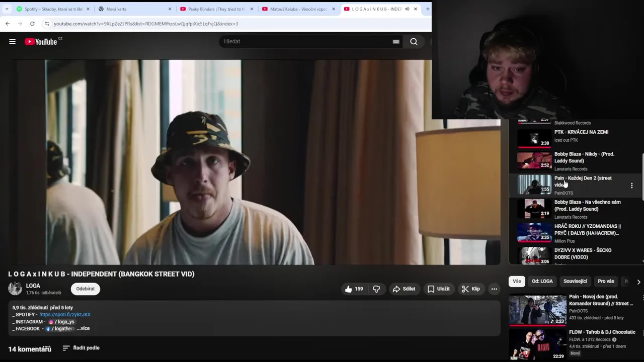644x362 pixels.
Task: Mute the LOGA x INKUB tab audio icon
Action: point(407,9)
